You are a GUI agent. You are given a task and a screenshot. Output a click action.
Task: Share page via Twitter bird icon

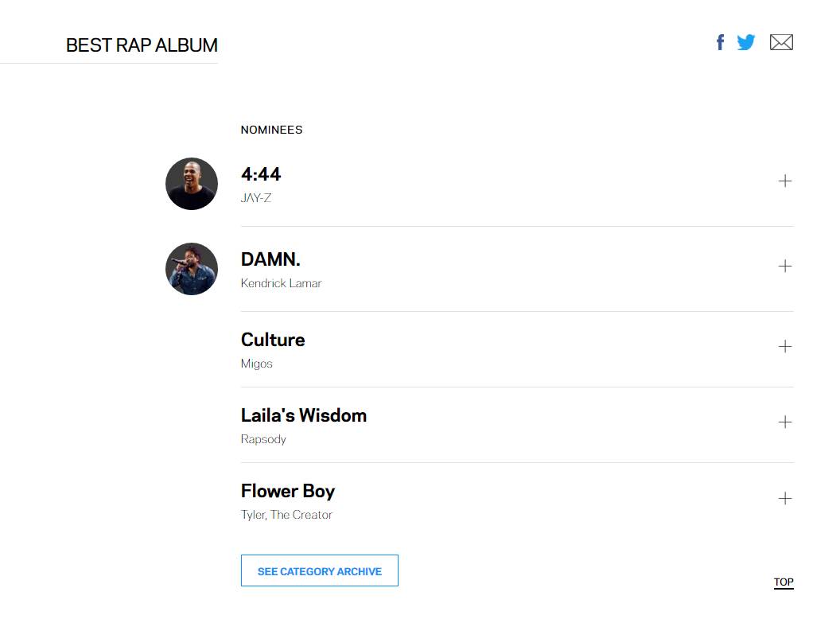point(746,42)
